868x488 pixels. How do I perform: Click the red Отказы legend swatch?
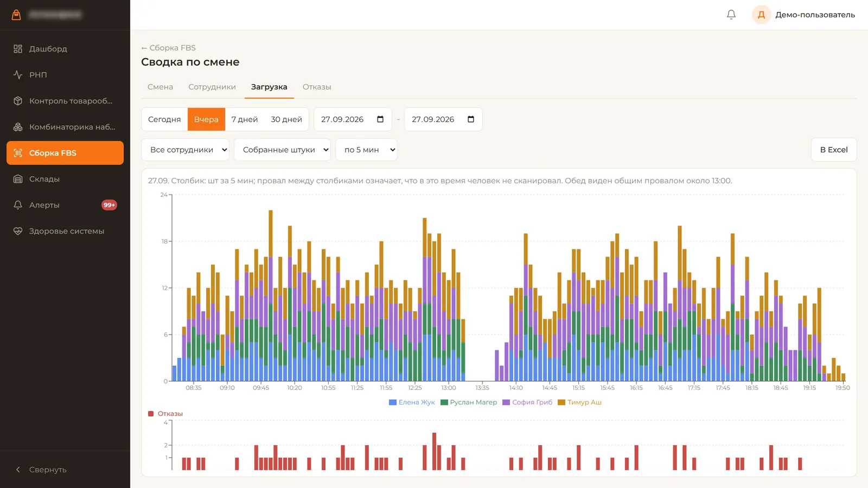(151, 414)
